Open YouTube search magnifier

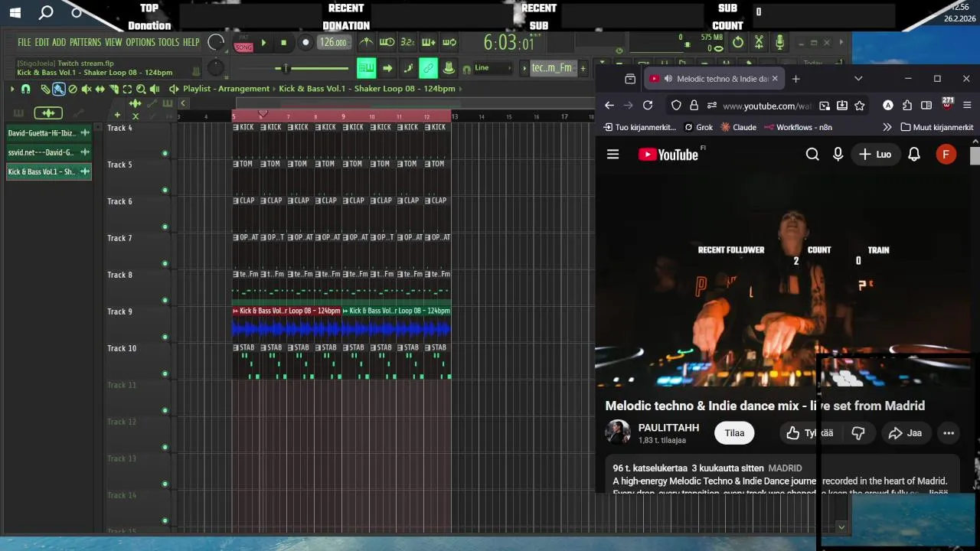(812, 155)
